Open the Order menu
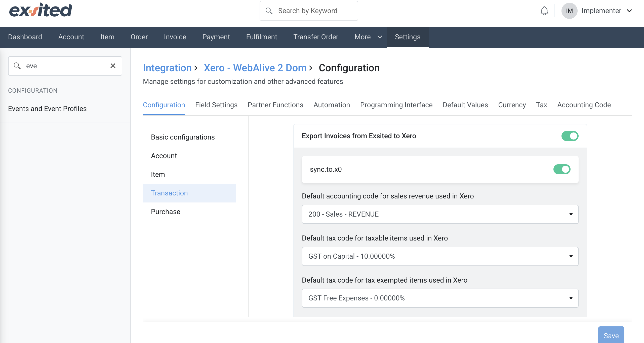This screenshot has height=343, width=644. pos(139,37)
